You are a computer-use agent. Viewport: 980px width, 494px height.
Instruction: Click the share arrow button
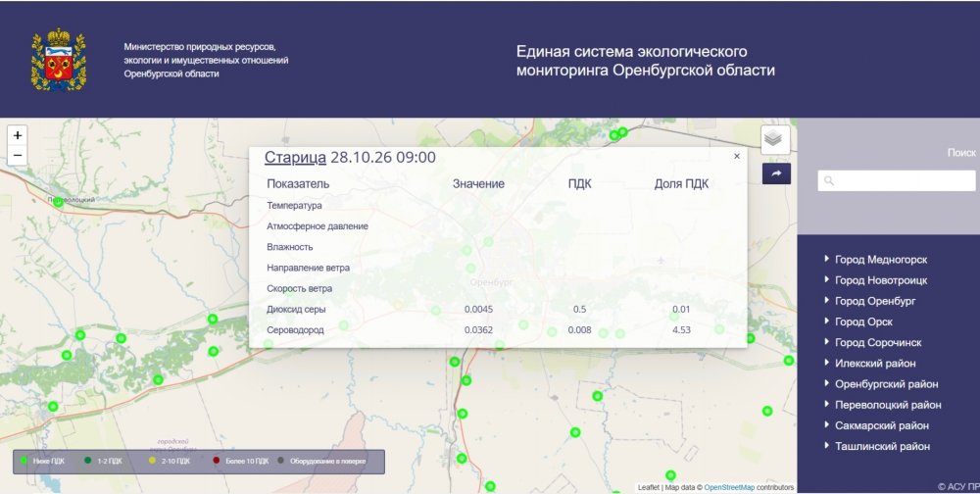[x=776, y=173]
